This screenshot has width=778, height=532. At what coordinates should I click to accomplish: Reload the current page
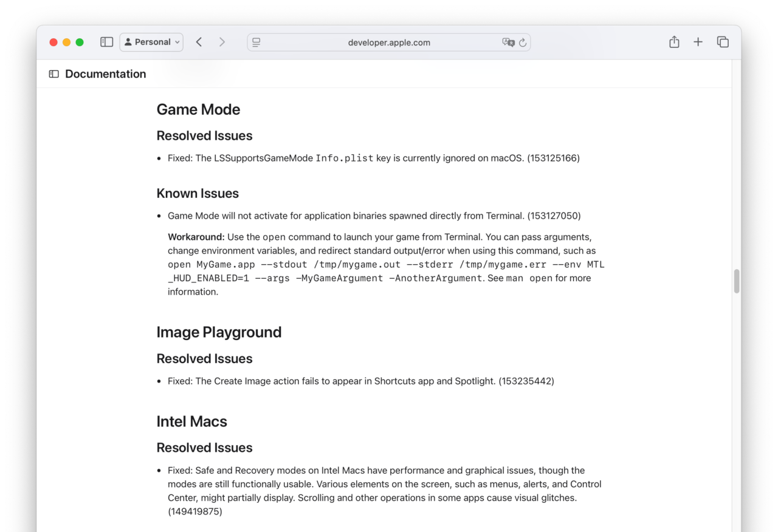click(x=522, y=43)
